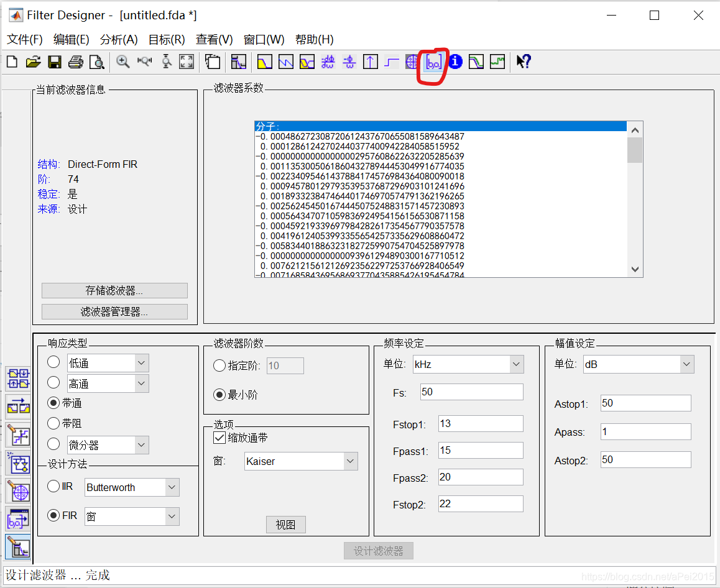Open the blue filter information icon
This screenshot has height=588, width=720.
[x=455, y=62]
